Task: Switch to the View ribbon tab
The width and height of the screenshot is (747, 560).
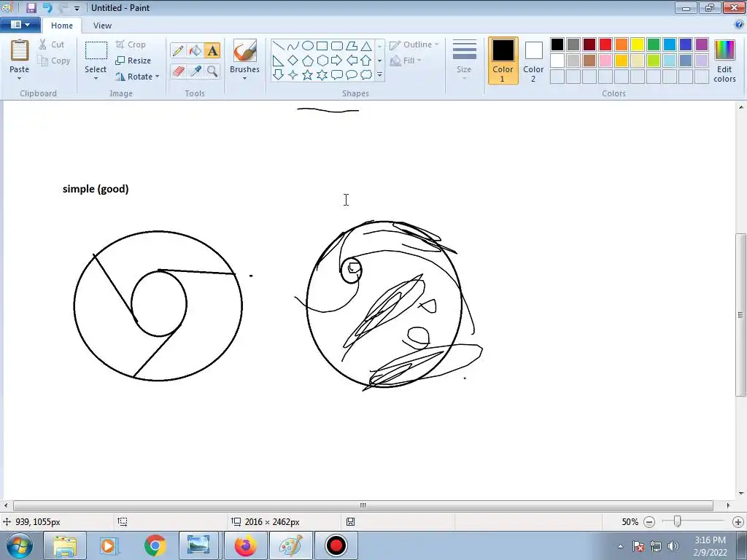Action: click(x=102, y=26)
